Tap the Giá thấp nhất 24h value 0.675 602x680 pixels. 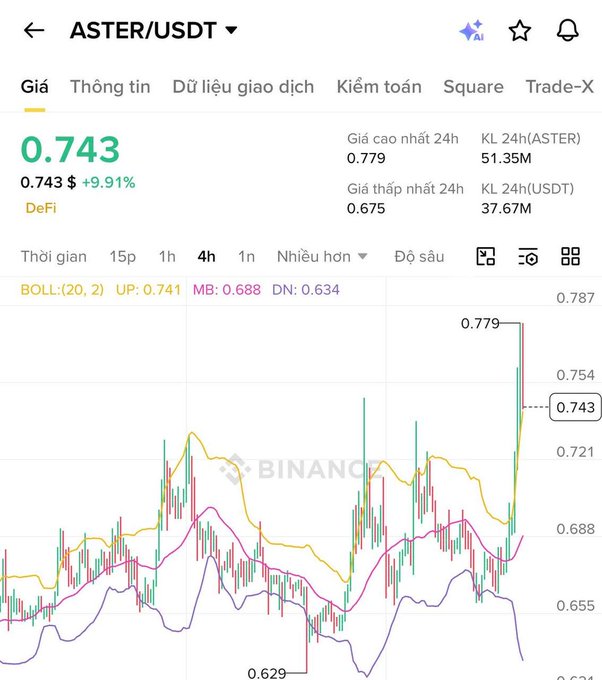point(366,209)
